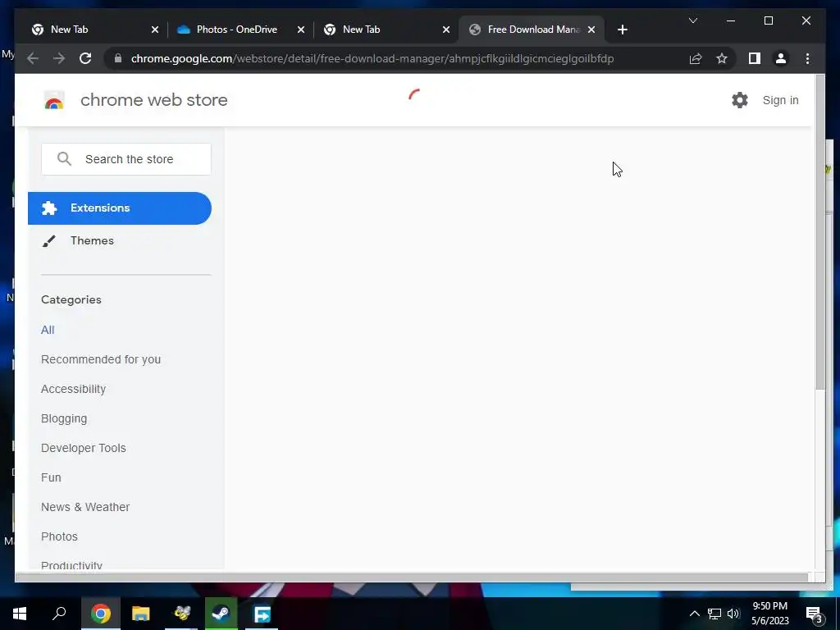Select the All category
This screenshot has width=840, height=630.
pyautogui.click(x=48, y=330)
